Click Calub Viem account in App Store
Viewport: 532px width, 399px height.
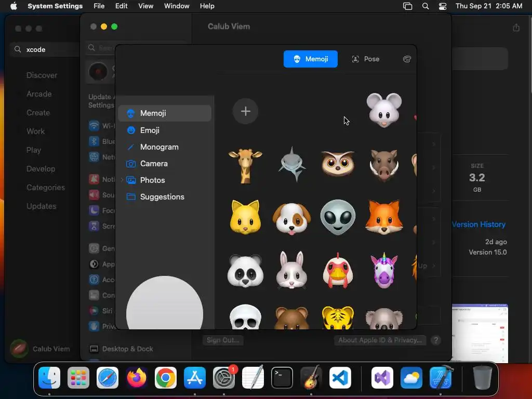pos(40,349)
